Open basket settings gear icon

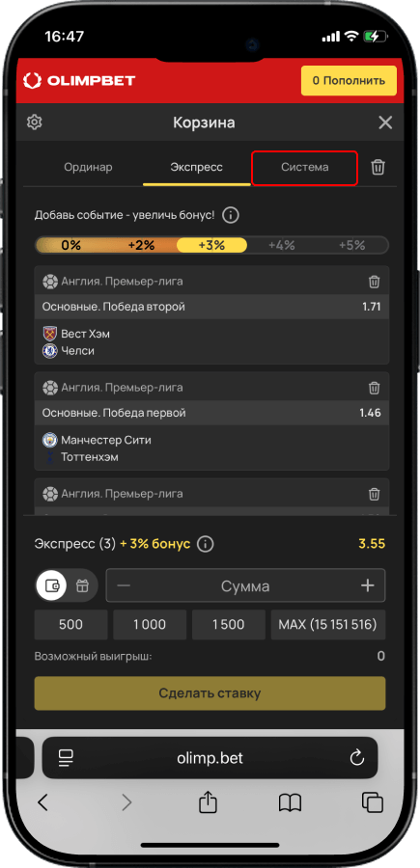(x=35, y=122)
